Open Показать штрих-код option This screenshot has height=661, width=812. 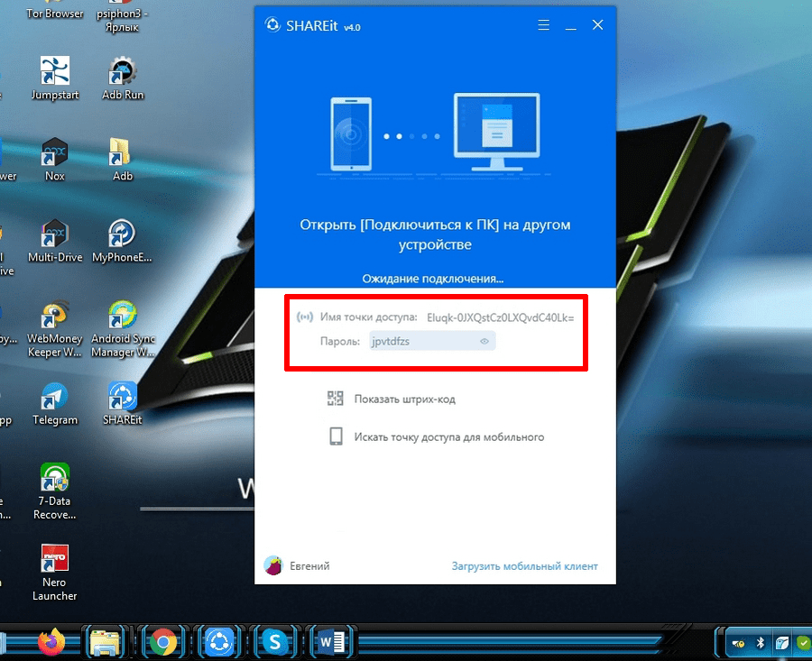tap(404, 399)
